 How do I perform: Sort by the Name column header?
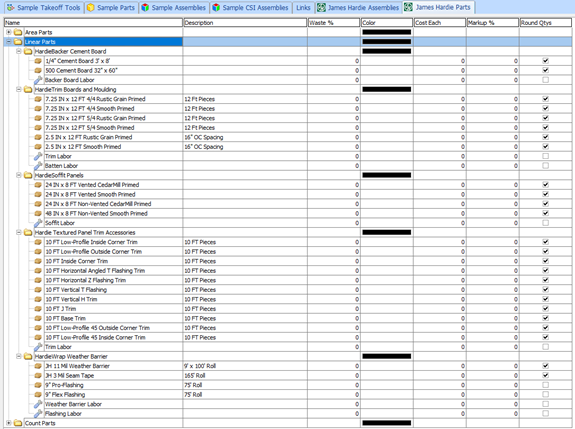[x=94, y=23]
